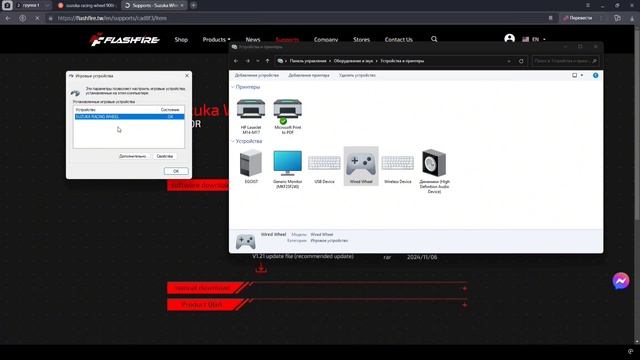Screen dimensions: 640x360
Task: Click Add a device in the toolbar
Action: [x=257, y=76]
